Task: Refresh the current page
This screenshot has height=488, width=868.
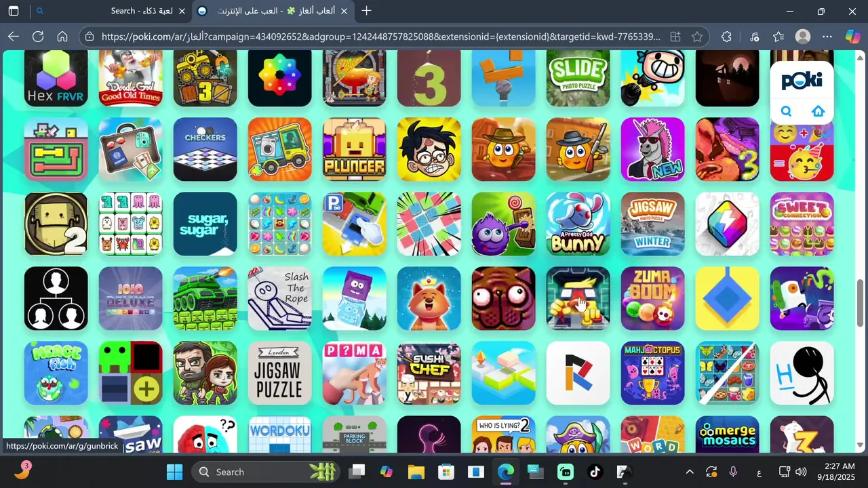Action: (38, 37)
